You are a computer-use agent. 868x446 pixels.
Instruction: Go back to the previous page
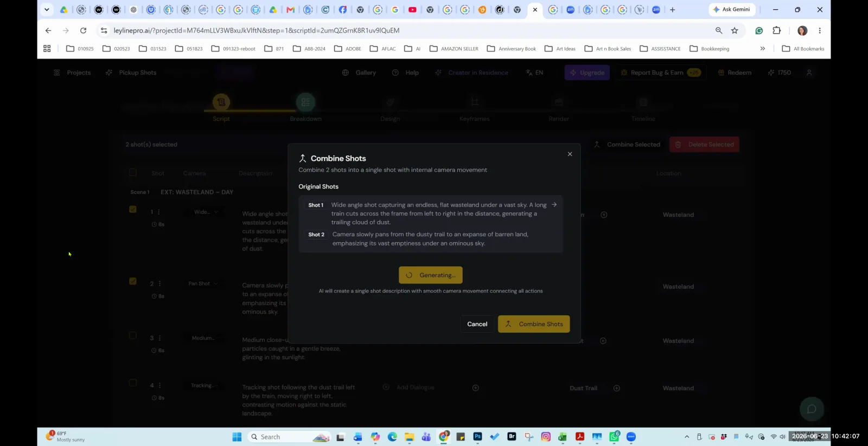click(48, 30)
